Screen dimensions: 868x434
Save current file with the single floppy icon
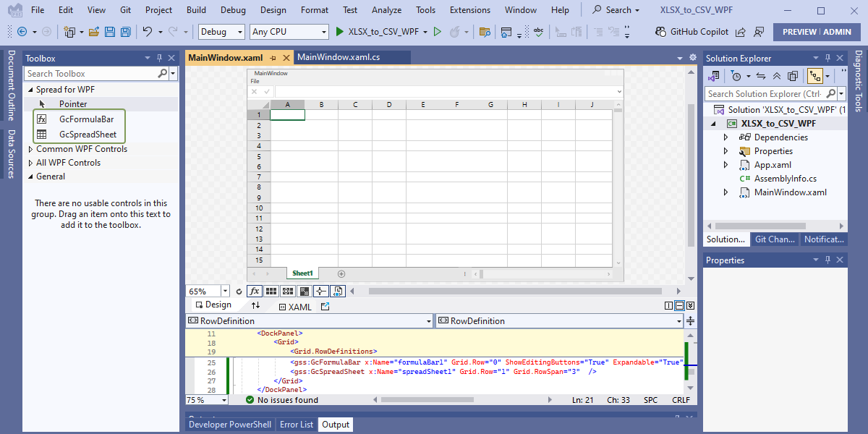click(x=110, y=32)
